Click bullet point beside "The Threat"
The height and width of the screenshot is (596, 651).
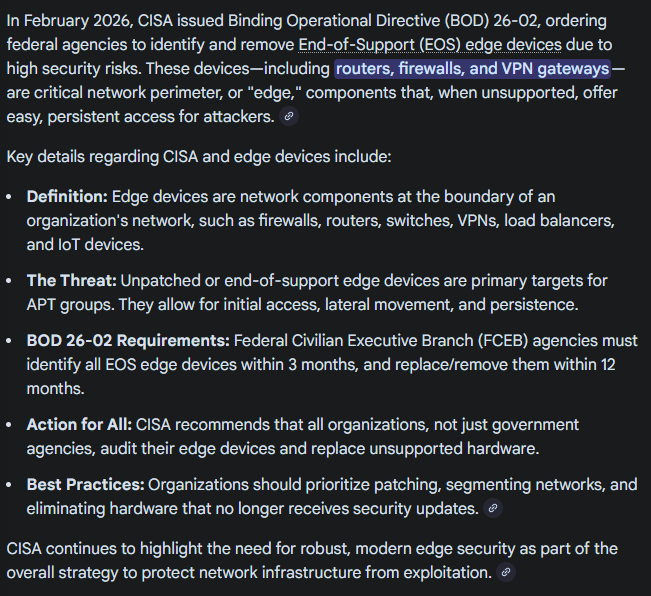coord(9,281)
